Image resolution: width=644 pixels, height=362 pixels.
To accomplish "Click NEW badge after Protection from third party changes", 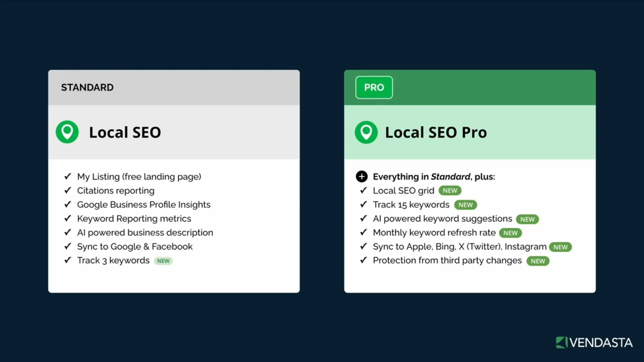I will click(x=538, y=261).
